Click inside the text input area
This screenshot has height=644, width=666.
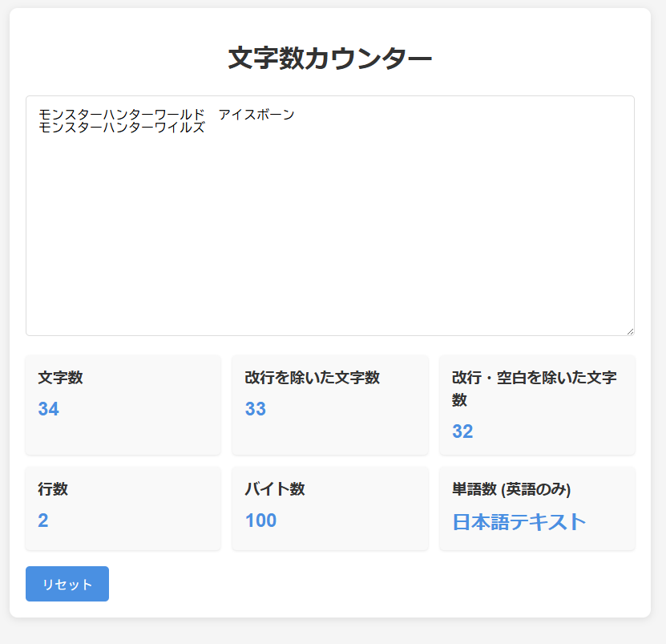coord(330,216)
